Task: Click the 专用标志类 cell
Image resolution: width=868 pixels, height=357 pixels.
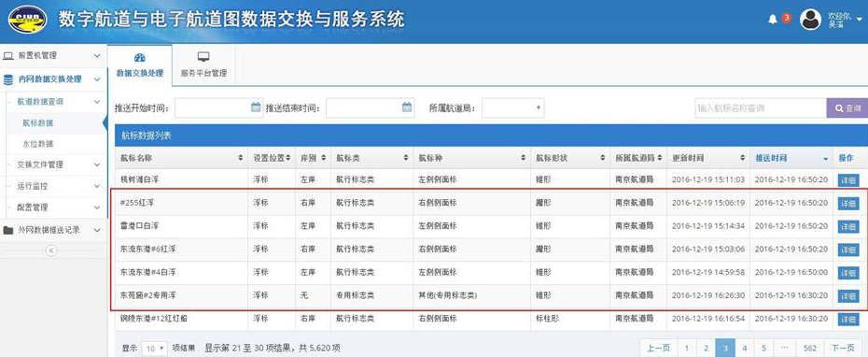Action: coord(355,296)
